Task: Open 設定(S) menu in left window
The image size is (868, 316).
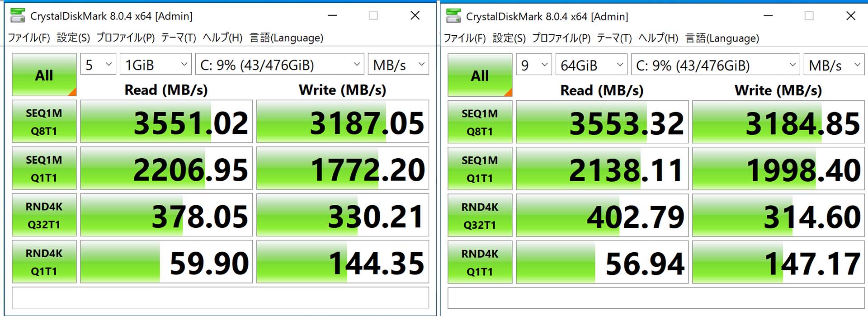Action: point(73,38)
